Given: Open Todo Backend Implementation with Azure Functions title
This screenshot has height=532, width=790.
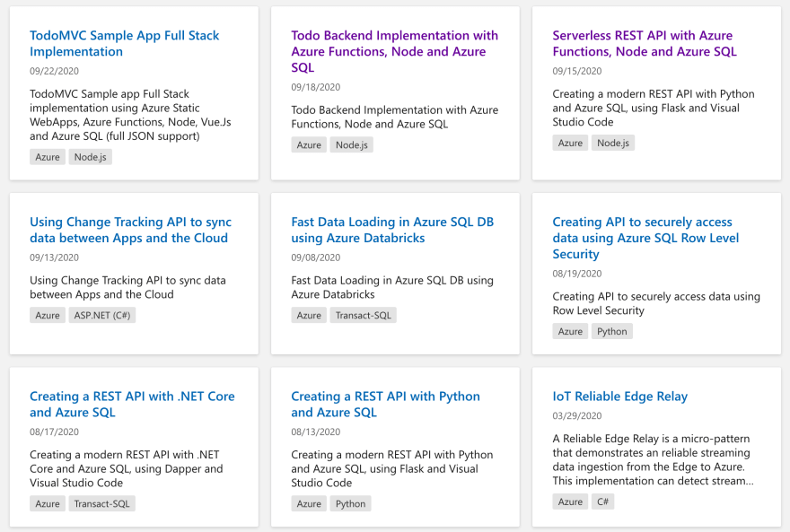Looking at the screenshot, I should click(x=394, y=51).
